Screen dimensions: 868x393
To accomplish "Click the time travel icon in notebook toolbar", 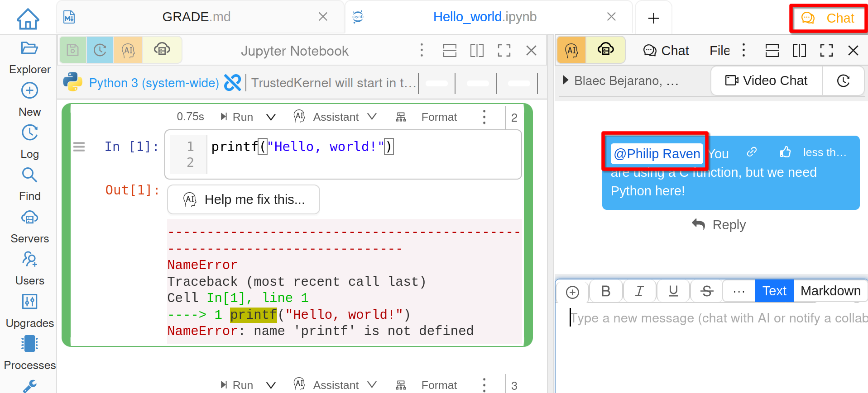I will [100, 50].
